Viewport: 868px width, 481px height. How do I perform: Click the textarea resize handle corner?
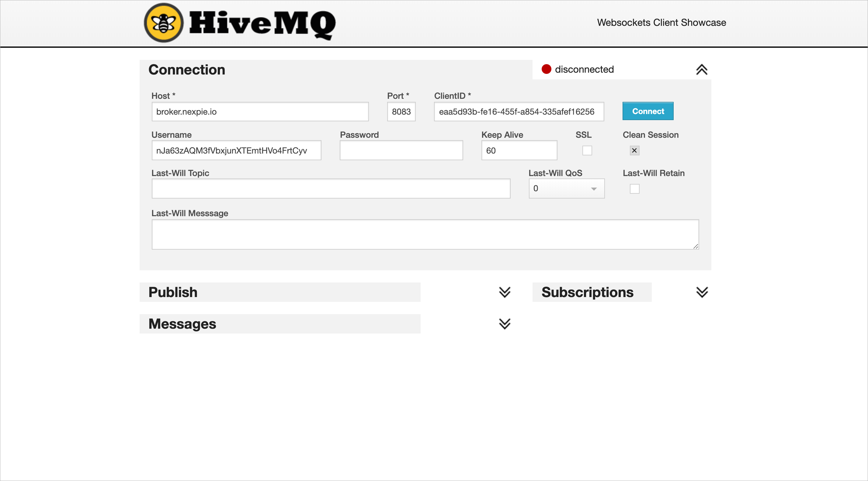coord(696,246)
